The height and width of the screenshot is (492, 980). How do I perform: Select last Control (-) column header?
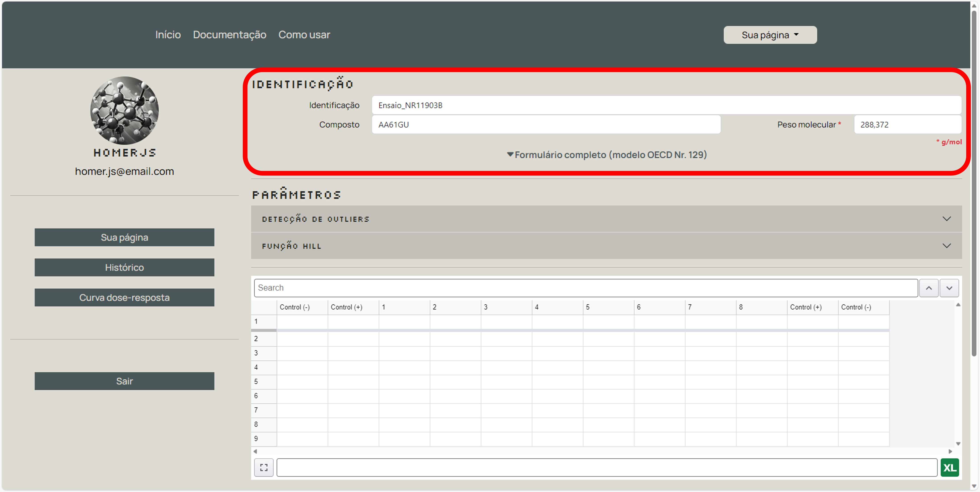click(x=864, y=307)
